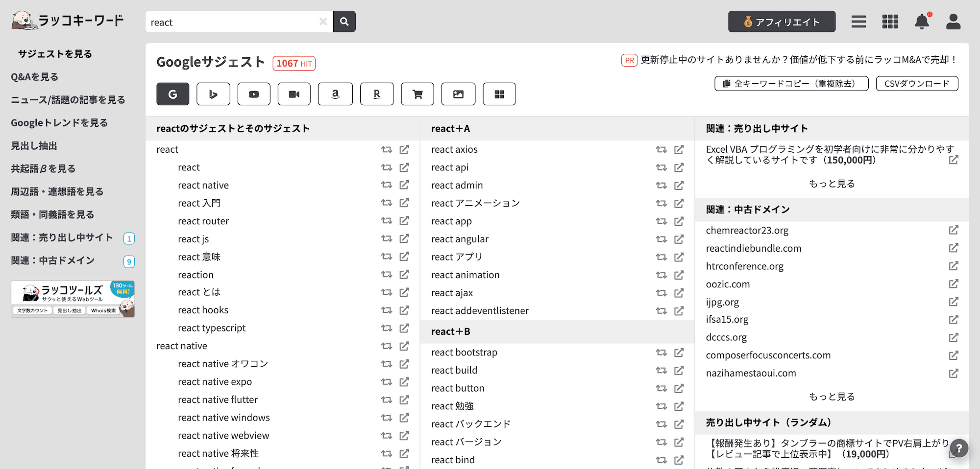
Task: Click the ラッコツールズ banner
Action: pos(73,299)
